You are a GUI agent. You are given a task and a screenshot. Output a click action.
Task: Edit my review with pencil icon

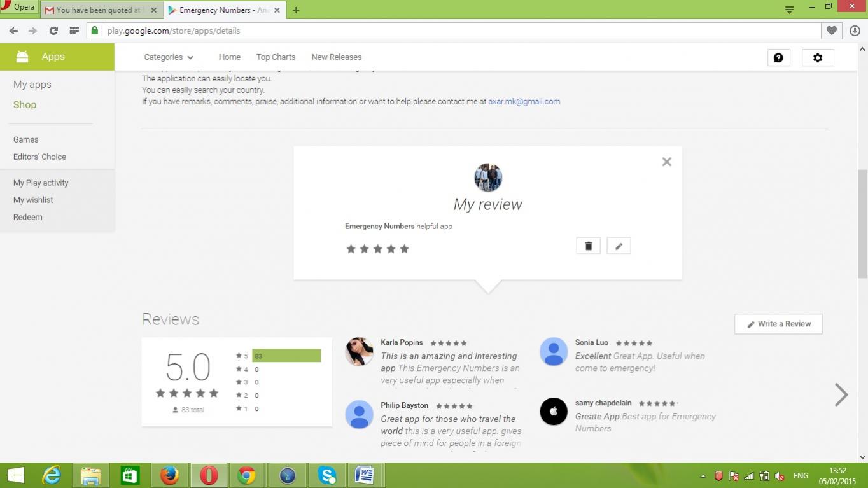point(619,246)
